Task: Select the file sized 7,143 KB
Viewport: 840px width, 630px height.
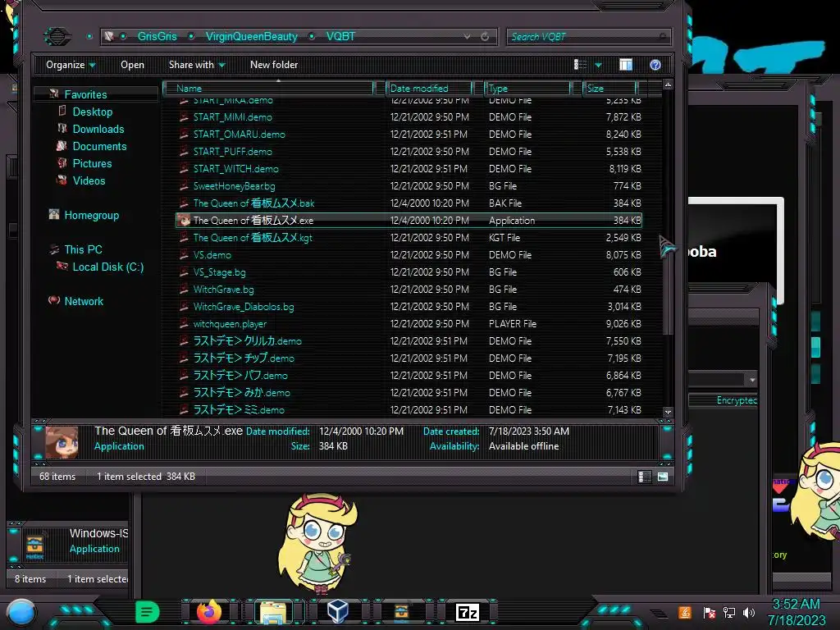Action: [x=409, y=410]
